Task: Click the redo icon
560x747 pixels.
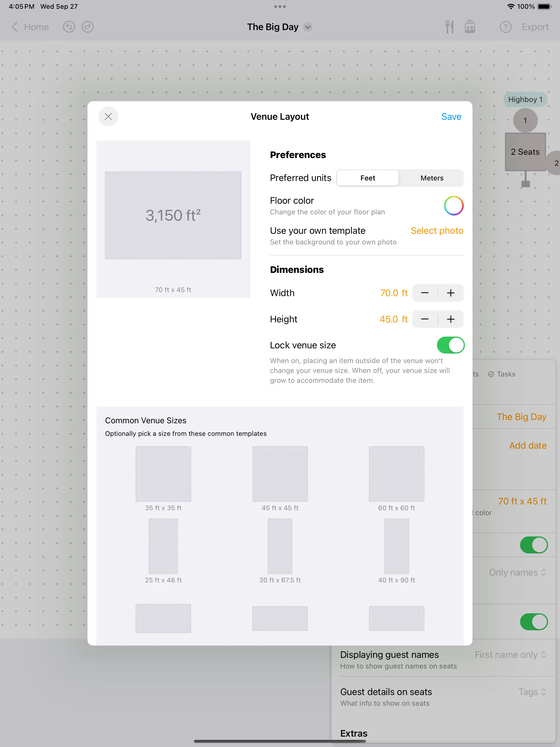Action: (x=87, y=27)
